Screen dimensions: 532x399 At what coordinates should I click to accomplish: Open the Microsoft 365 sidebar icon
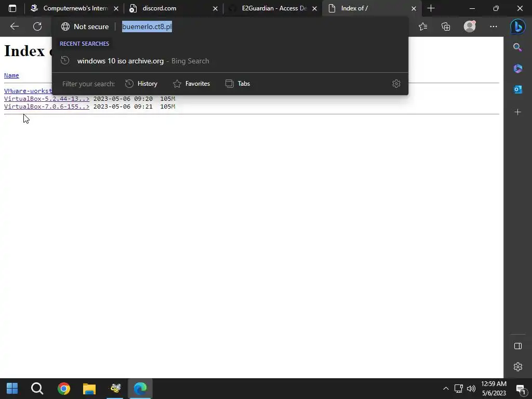(x=518, y=68)
